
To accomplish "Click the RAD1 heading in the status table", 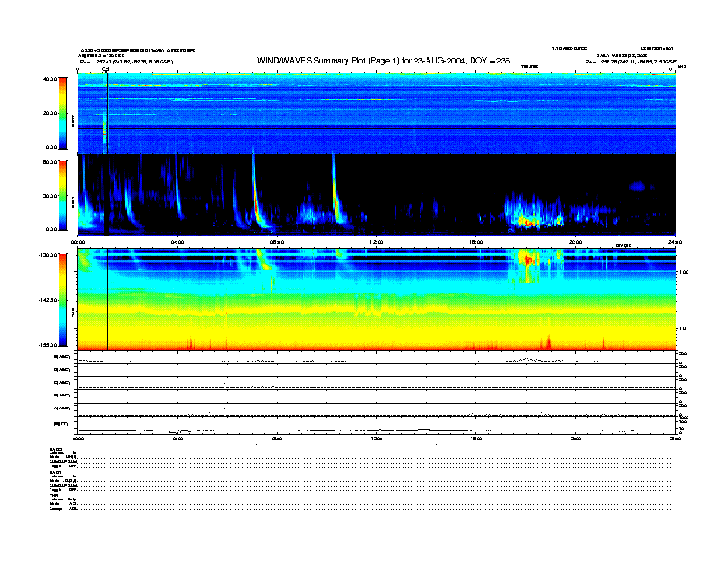I will [56, 472].
